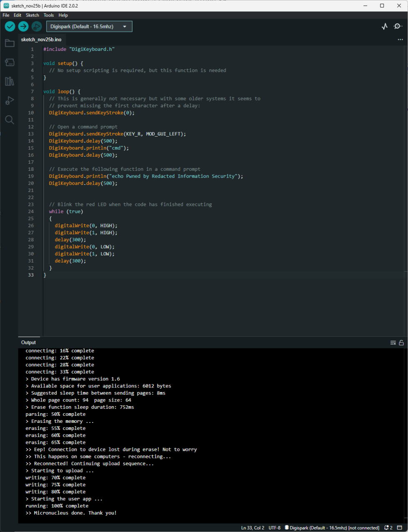Open the Sketch menu
The image size is (408, 532).
tap(32, 15)
